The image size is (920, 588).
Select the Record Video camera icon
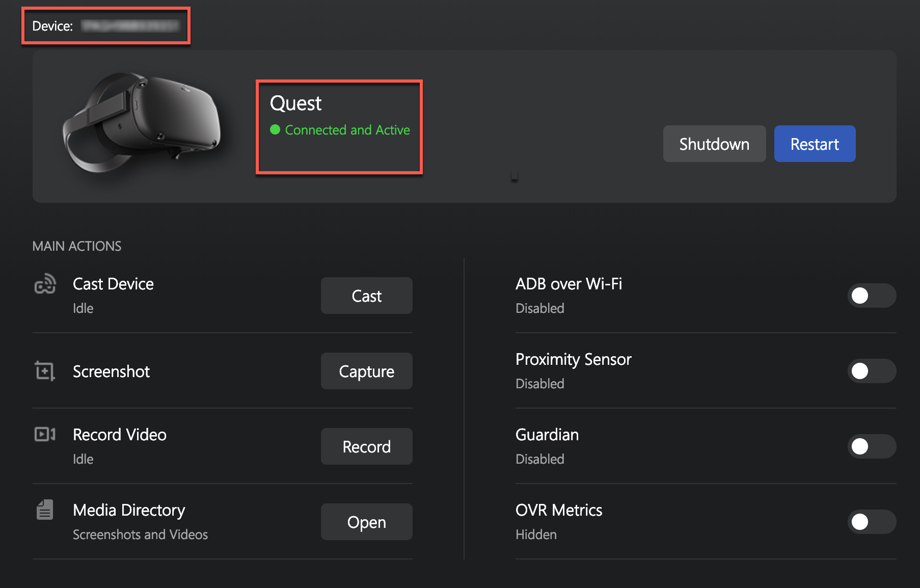45,435
